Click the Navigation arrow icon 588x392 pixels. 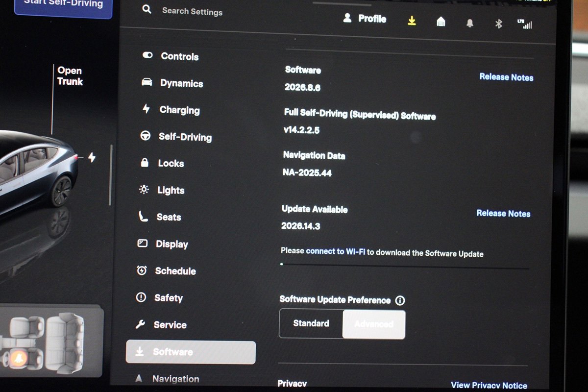point(139,379)
